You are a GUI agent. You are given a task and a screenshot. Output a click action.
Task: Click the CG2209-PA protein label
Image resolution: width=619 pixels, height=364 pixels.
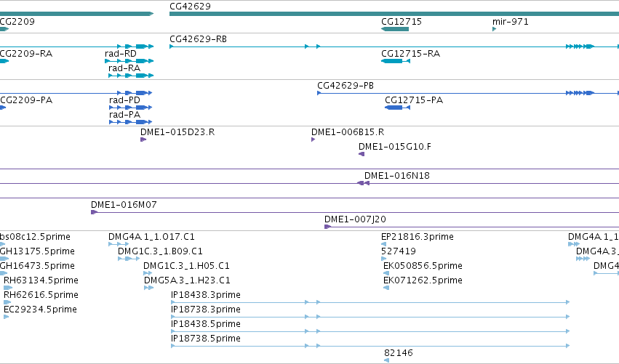pos(26,100)
